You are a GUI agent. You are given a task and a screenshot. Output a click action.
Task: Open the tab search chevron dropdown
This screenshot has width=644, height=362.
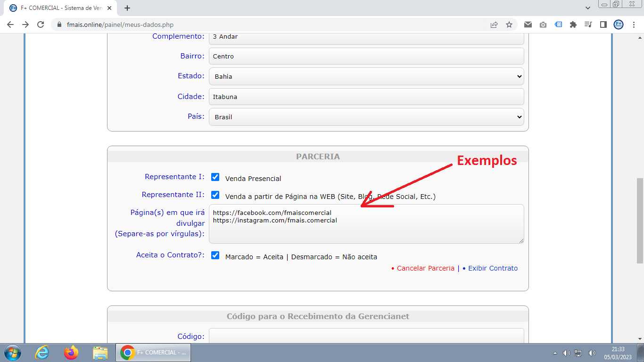coord(588,8)
